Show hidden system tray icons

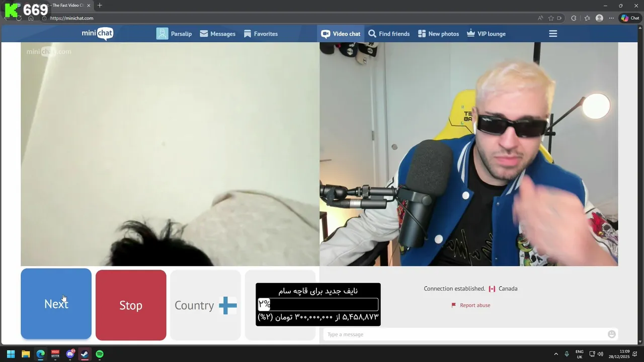[556, 354]
